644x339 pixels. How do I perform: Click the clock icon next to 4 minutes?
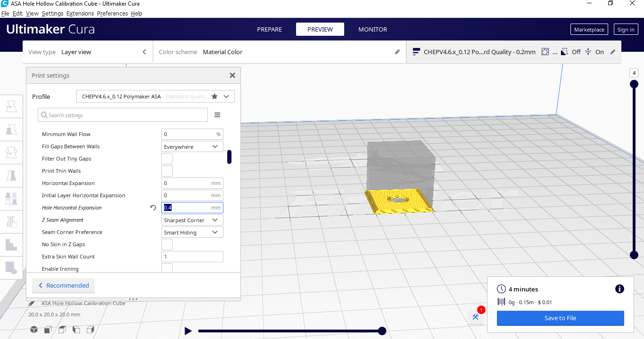click(501, 289)
